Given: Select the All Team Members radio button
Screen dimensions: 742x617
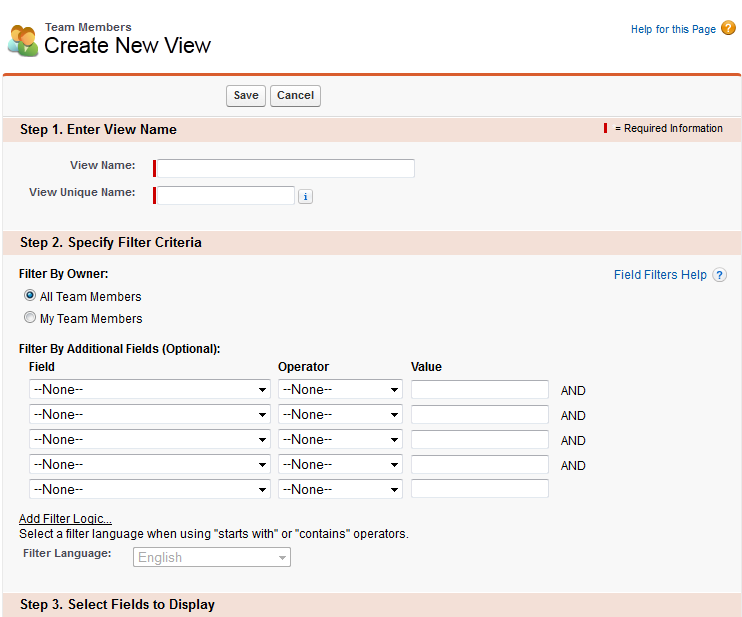Looking at the screenshot, I should coord(30,296).
